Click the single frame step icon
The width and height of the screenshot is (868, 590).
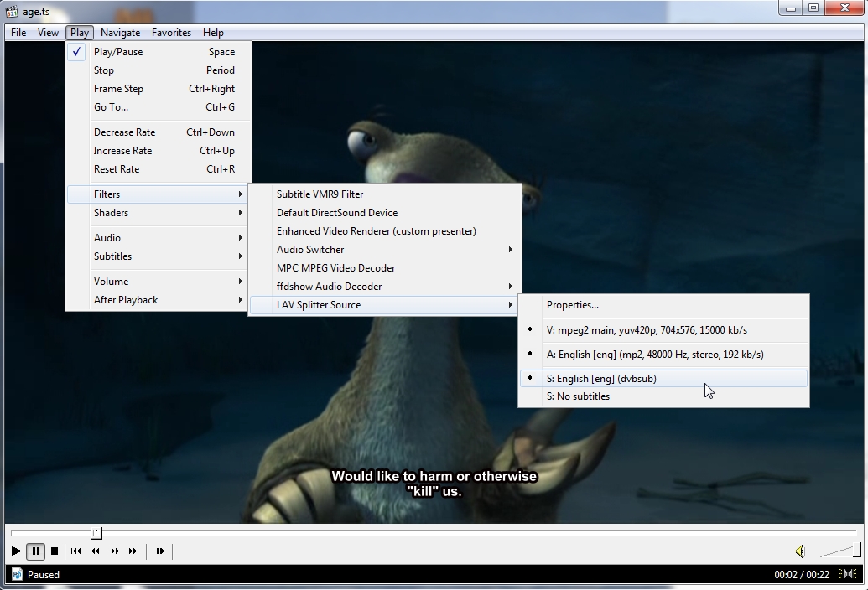point(160,551)
